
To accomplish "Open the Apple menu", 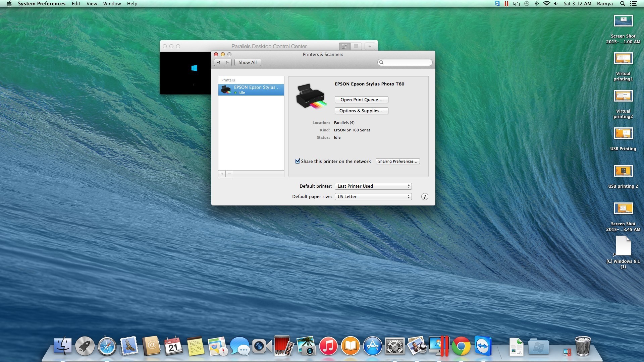I will pos(9,4).
